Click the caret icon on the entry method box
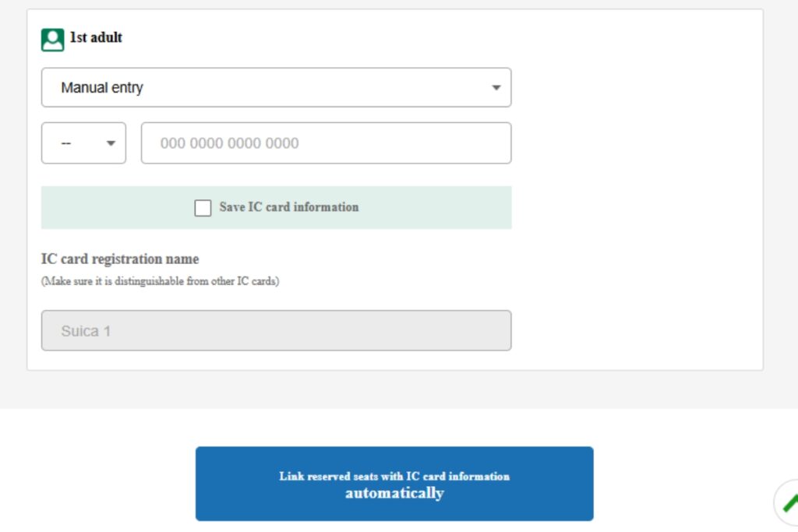This screenshot has height=532, width=798. click(496, 87)
